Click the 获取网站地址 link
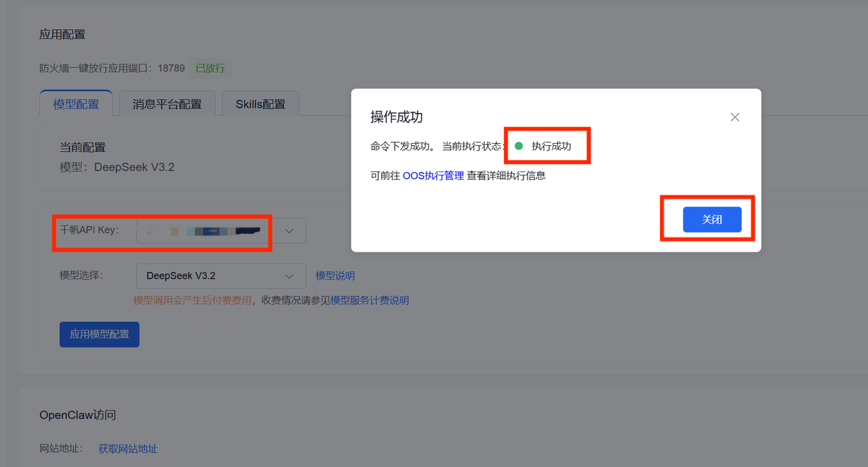 point(127,449)
